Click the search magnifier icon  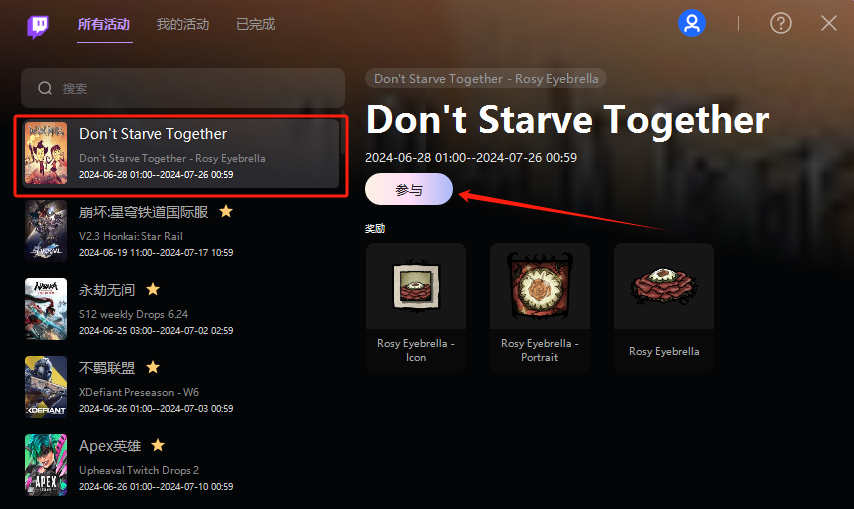point(45,88)
